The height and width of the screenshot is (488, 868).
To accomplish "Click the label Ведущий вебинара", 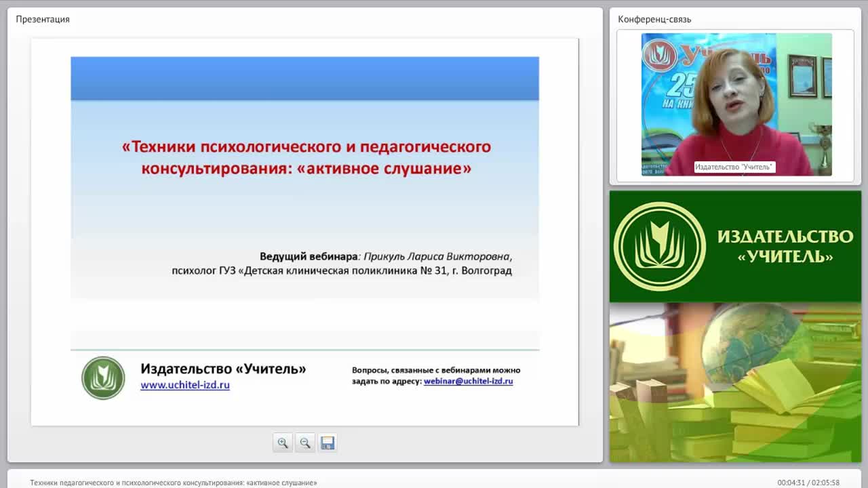I will (309, 257).
